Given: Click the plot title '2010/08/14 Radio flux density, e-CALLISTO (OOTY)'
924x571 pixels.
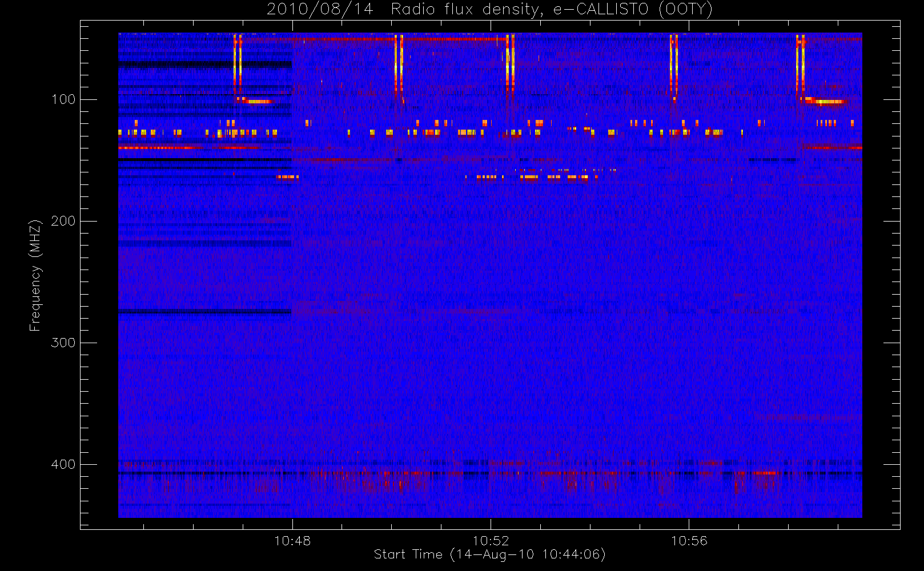Looking at the screenshot, I should pyautogui.click(x=490, y=10).
